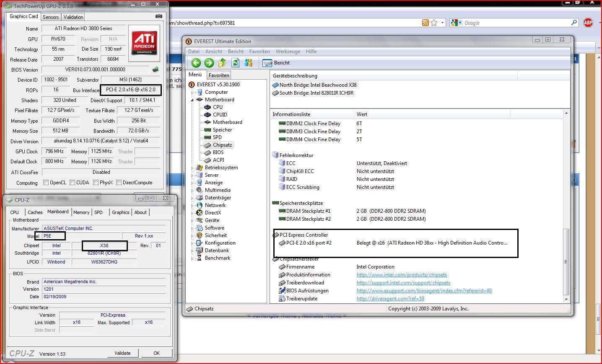
Task: Open the Datei menu in EVEREST
Action: point(194,52)
